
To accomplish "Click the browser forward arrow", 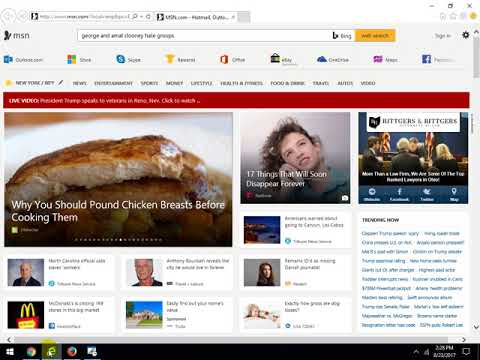I will [22, 16].
